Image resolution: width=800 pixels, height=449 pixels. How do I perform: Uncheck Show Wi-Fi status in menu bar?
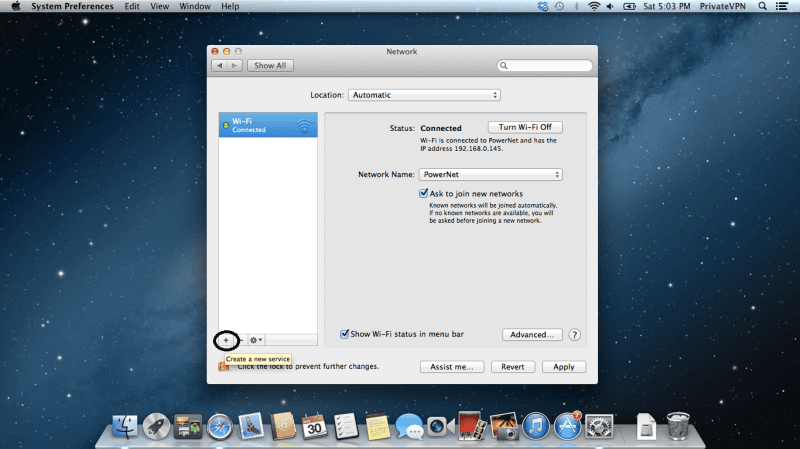pos(344,334)
